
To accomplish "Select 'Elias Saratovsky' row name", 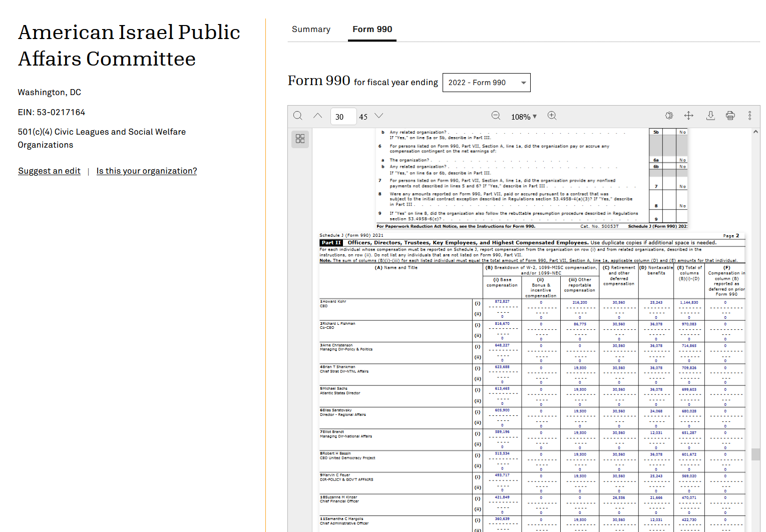I will [x=337, y=410].
